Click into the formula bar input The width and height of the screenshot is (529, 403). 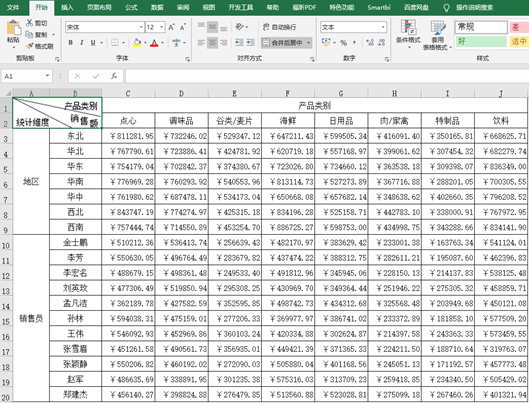pyautogui.click(x=327, y=76)
